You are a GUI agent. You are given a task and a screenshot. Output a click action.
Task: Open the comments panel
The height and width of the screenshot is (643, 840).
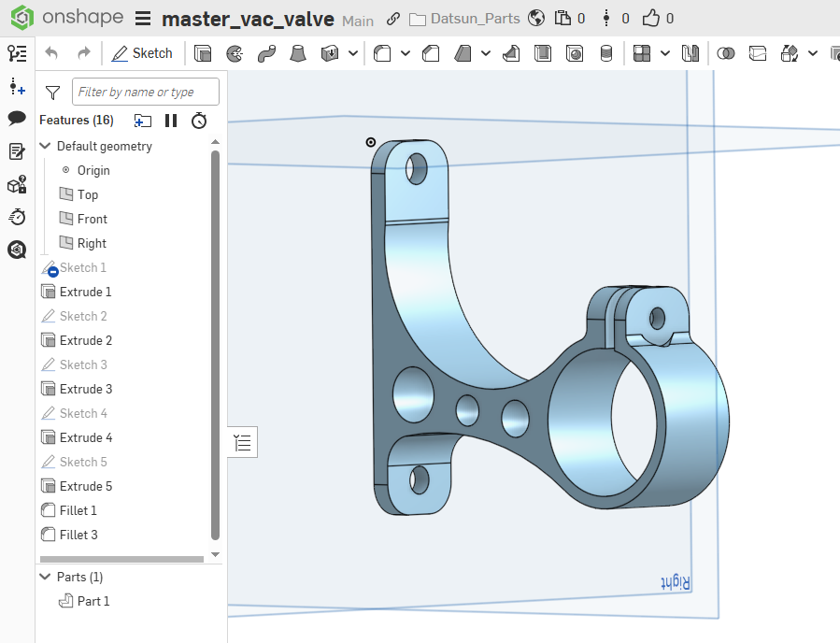tap(17, 119)
